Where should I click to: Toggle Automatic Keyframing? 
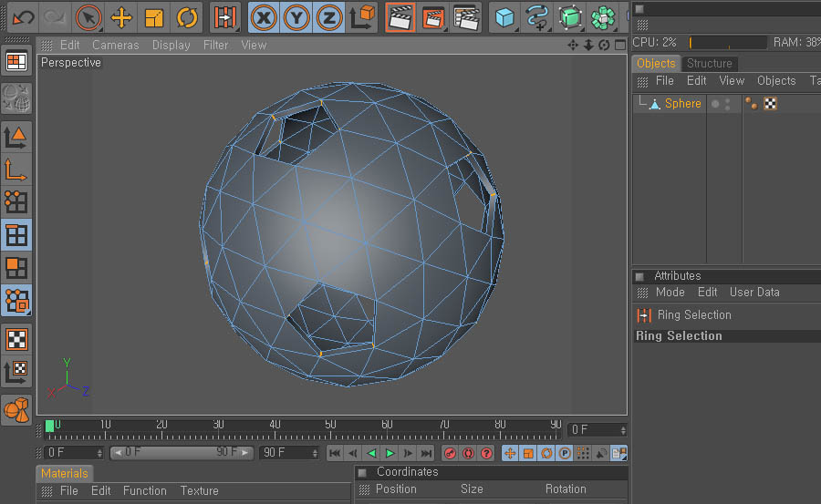[x=468, y=453]
